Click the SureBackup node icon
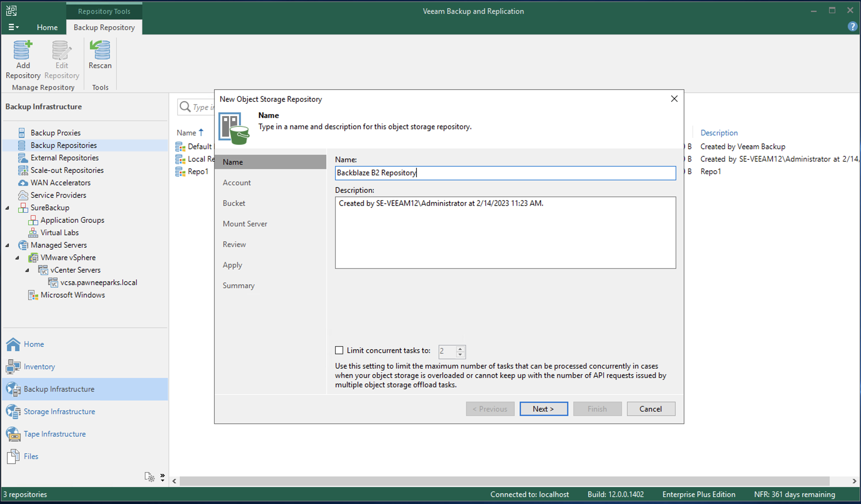 click(23, 208)
